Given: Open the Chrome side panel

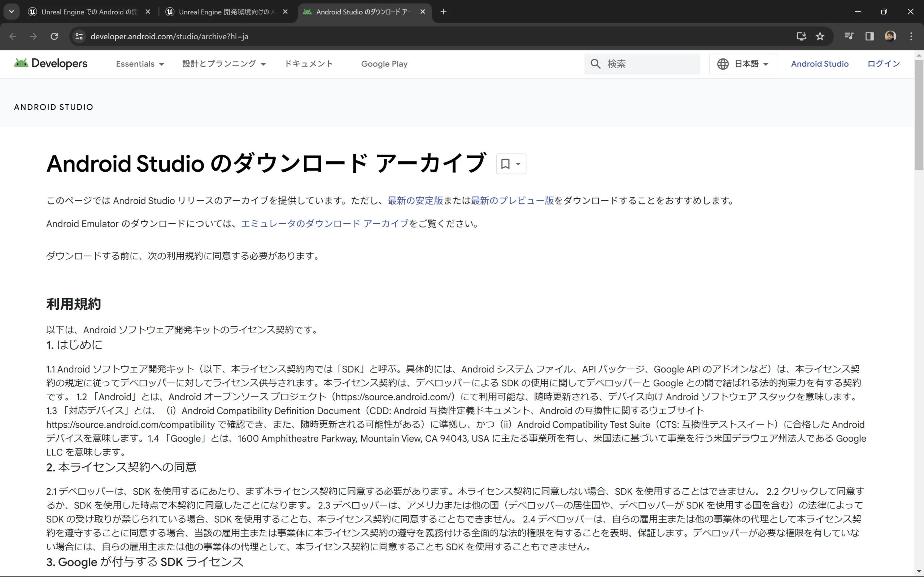Looking at the screenshot, I should click(869, 36).
